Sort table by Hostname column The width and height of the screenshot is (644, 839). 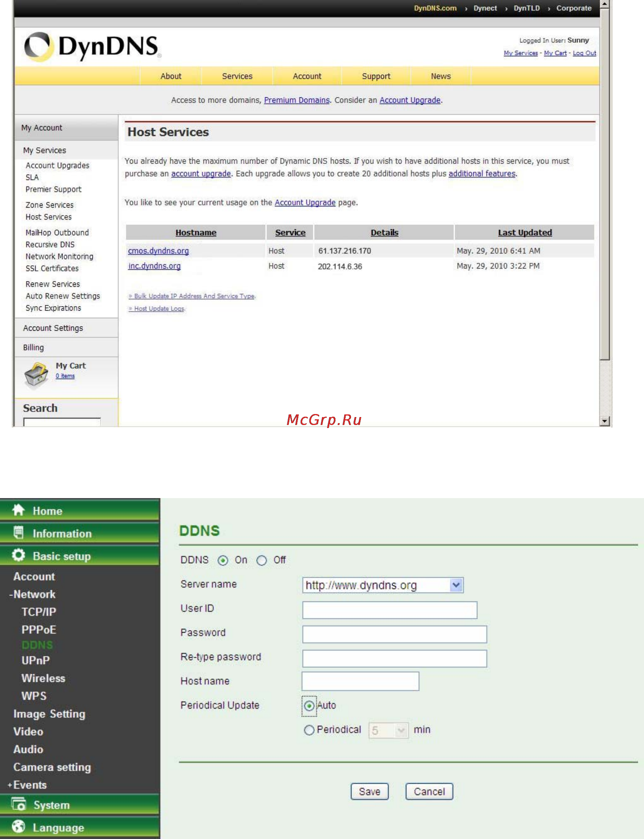tap(196, 232)
